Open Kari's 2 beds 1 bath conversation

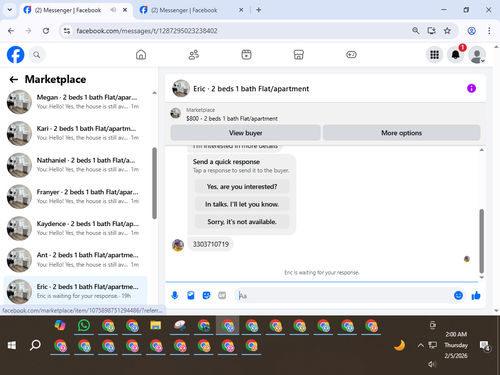[x=75, y=133]
